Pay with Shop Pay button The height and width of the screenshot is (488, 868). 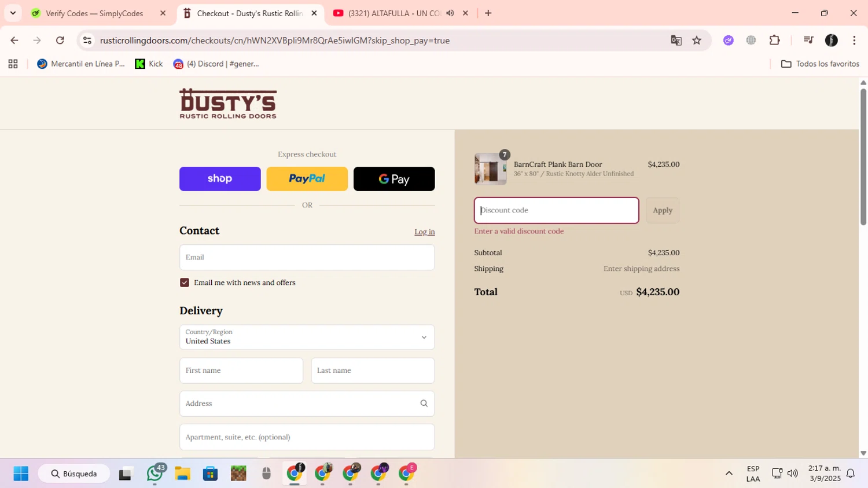pyautogui.click(x=220, y=179)
